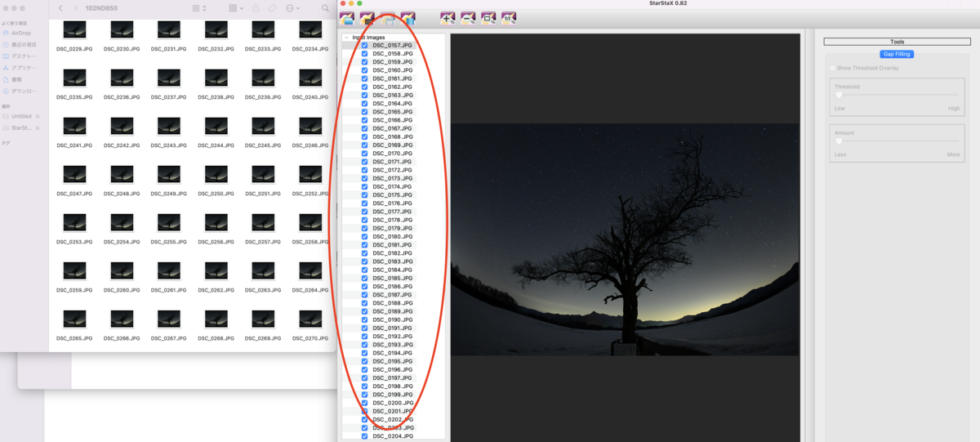Click the Zoom In plus icon
The width and height of the screenshot is (980, 442).
click(448, 18)
